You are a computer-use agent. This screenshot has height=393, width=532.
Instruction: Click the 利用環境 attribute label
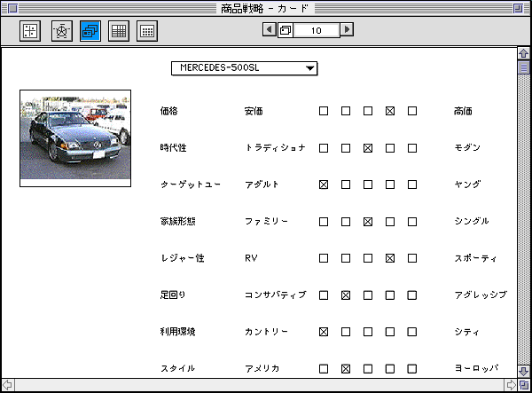pos(178,332)
